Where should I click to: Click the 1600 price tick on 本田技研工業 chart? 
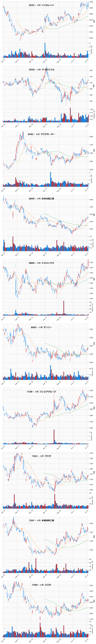[x=91, y=523]
